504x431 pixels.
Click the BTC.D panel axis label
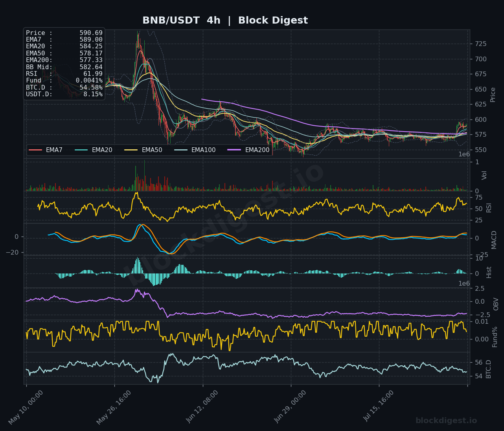click(489, 369)
